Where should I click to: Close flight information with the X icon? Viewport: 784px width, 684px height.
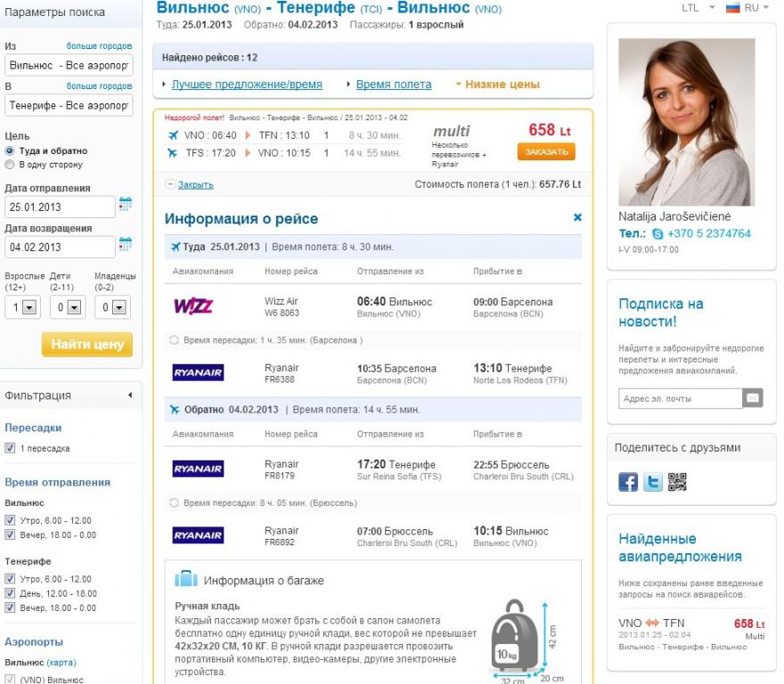(x=577, y=217)
